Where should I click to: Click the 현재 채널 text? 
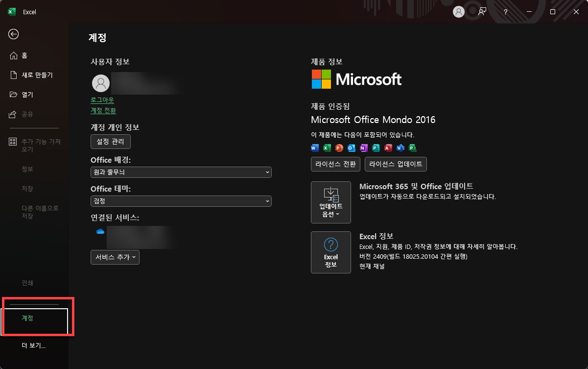pyautogui.click(x=372, y=267)
